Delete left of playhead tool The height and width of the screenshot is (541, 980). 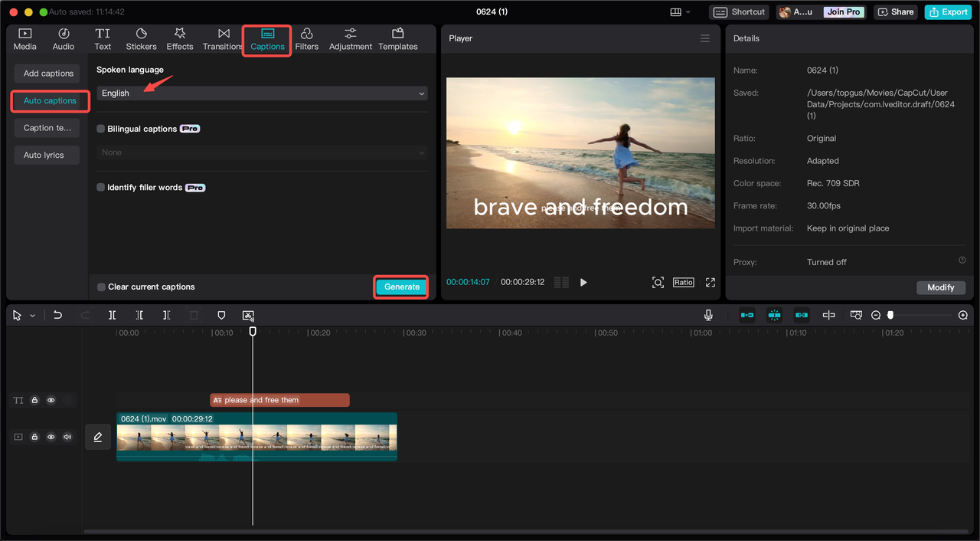tap(139, 315)
